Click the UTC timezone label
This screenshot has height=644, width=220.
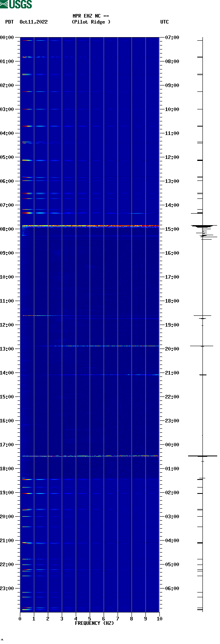[x=165, y=22]
